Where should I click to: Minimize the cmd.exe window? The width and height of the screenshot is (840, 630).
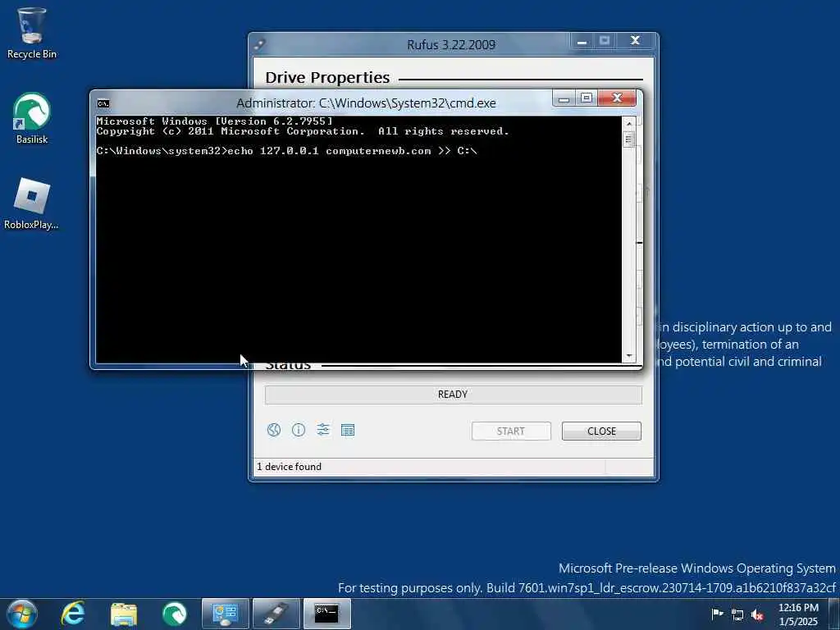564,98
